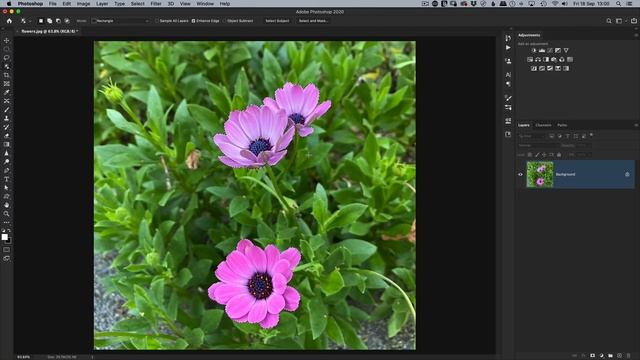Add a Color Balance adjustment

(x=538, y=60)
